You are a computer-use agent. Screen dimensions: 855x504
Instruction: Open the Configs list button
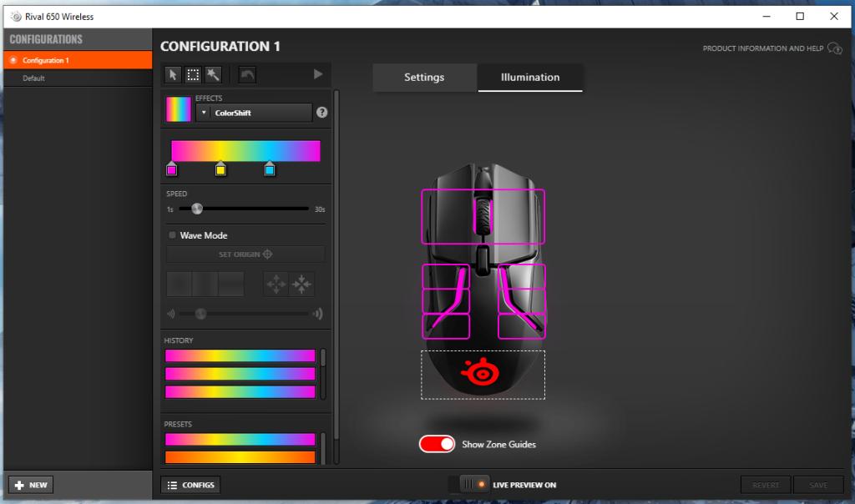point(190,485)
